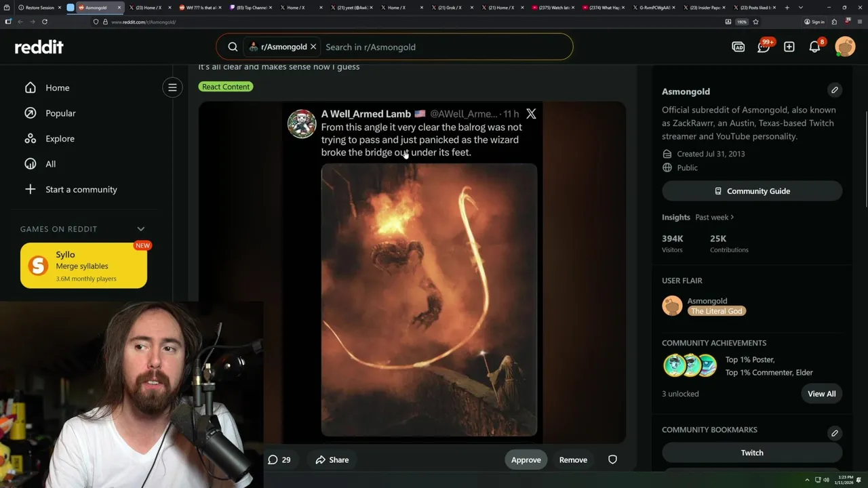
Task: Switch to (23) Insider Paper tab
Action: (703, 7)
